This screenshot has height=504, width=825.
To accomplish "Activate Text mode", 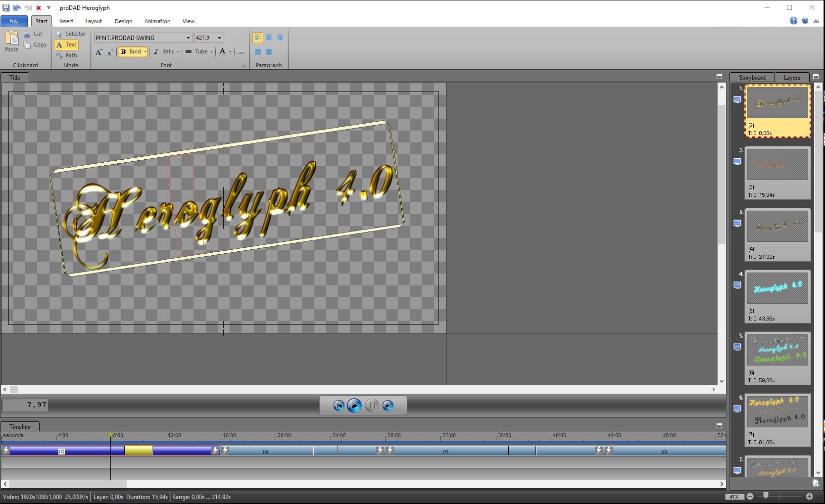I will click(x=66, y=45).
